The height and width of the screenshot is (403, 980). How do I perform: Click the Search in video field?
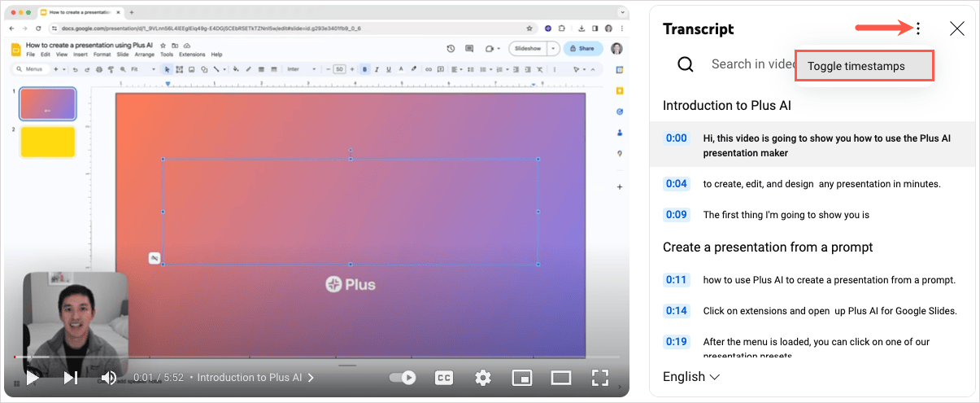pyautogui.click(x=753, y=64)
